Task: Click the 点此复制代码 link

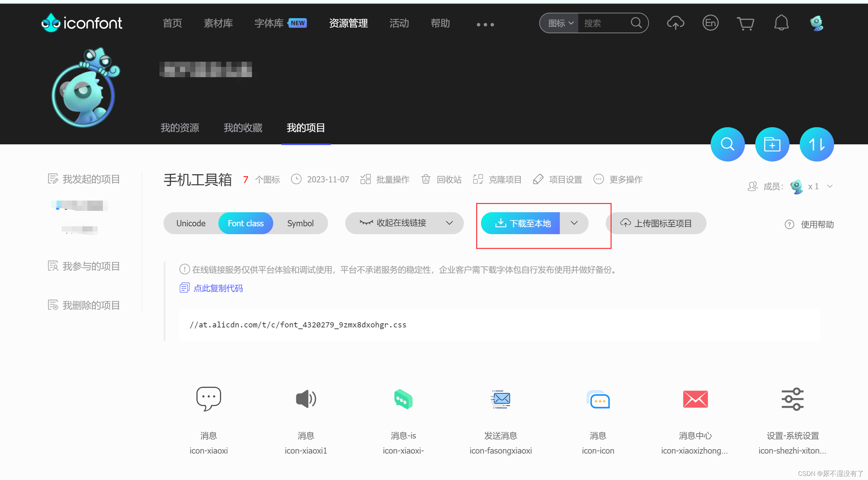Action: [x=218, y=288]
